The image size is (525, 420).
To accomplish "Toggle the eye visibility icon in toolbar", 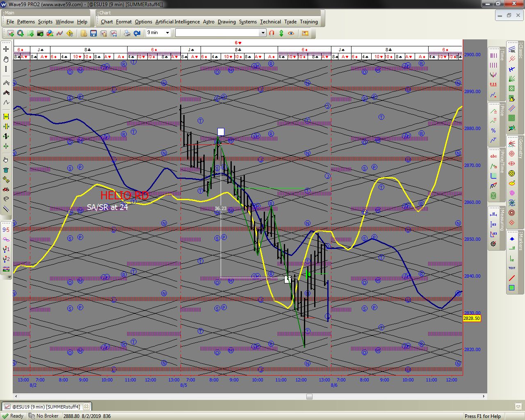I will point(291,33).
